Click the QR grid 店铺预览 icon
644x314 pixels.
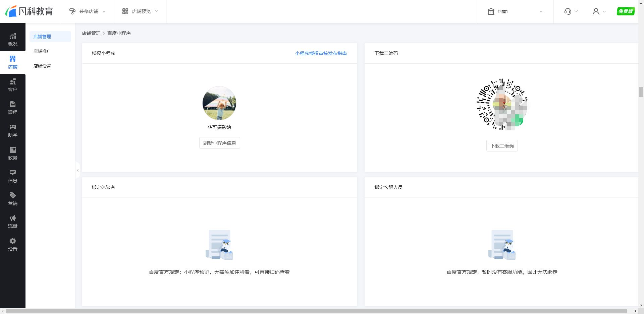tap(125, 11)
